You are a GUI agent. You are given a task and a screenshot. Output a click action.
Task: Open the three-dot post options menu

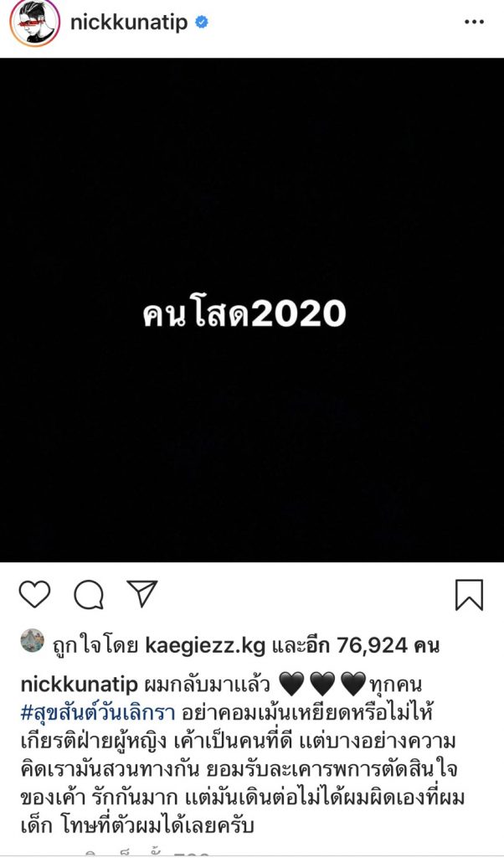[474, 23]
